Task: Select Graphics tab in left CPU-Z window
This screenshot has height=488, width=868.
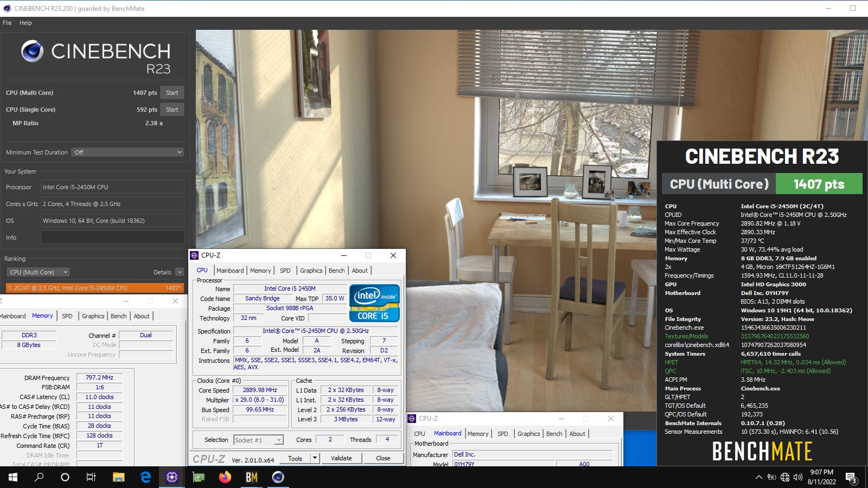Action: 93,316
